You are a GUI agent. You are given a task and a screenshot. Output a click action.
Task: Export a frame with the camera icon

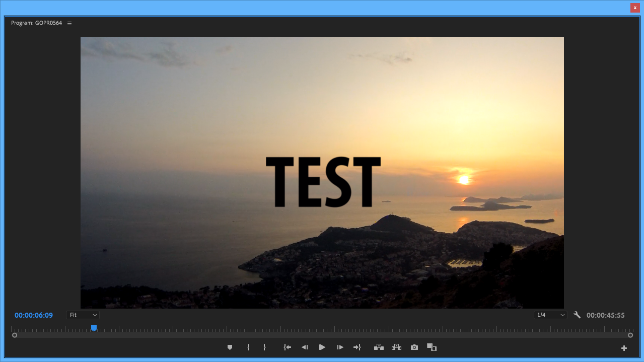(414, 347)
